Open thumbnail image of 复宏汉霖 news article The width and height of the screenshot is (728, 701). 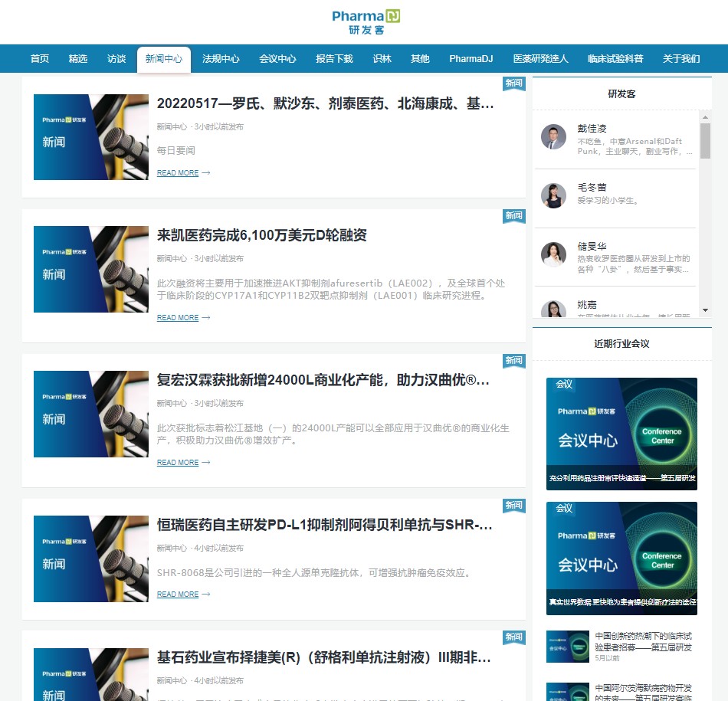91,414
